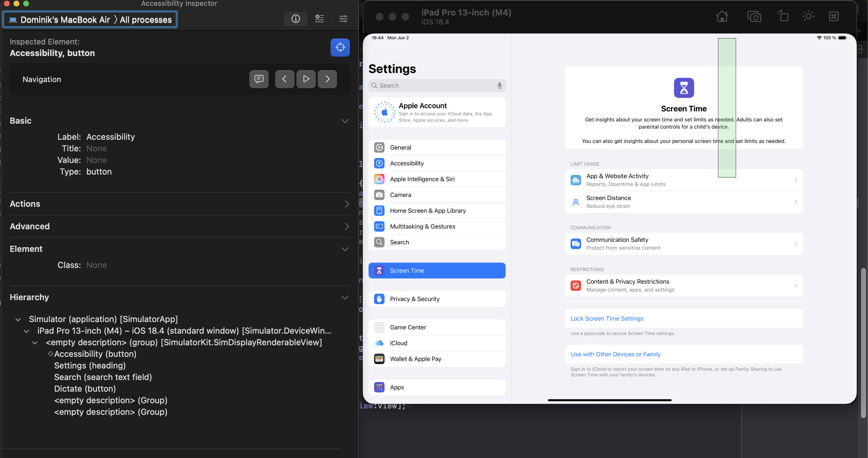The height and width of the screenshot is (458, 868).
Task: Tap the General gear icon in Settings
Action: 379,148
